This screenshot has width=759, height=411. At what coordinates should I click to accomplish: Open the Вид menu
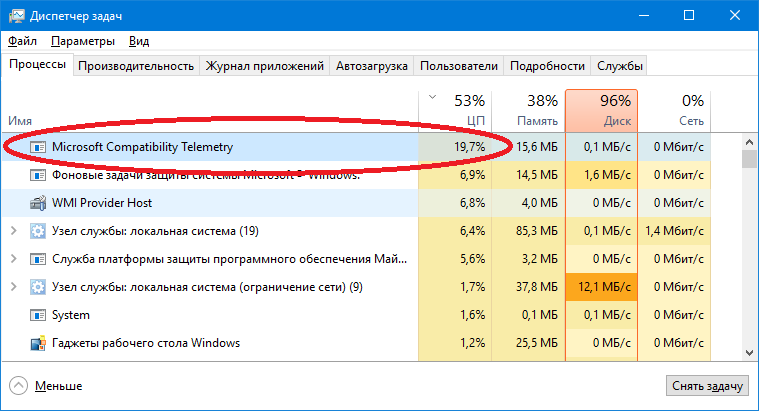coord(139,41)
